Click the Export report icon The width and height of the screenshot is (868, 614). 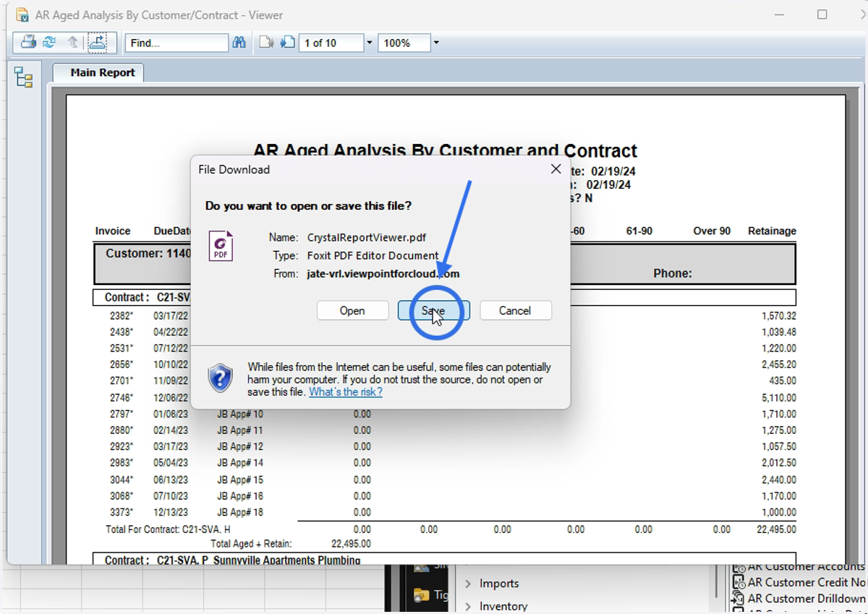[x=97, y=43]
